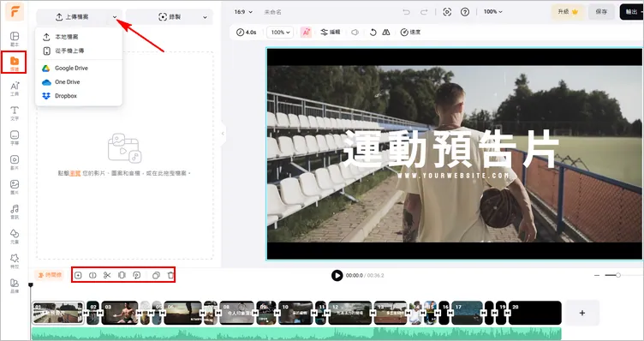644x341 pixels.
Task: Open the elements shapes sidebar panel
Action: coord(15,236)
